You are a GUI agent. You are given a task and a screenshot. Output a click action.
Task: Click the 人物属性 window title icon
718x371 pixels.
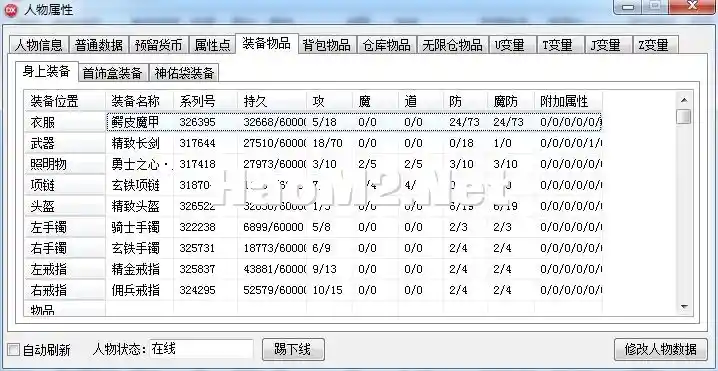(x=11, y=10)
